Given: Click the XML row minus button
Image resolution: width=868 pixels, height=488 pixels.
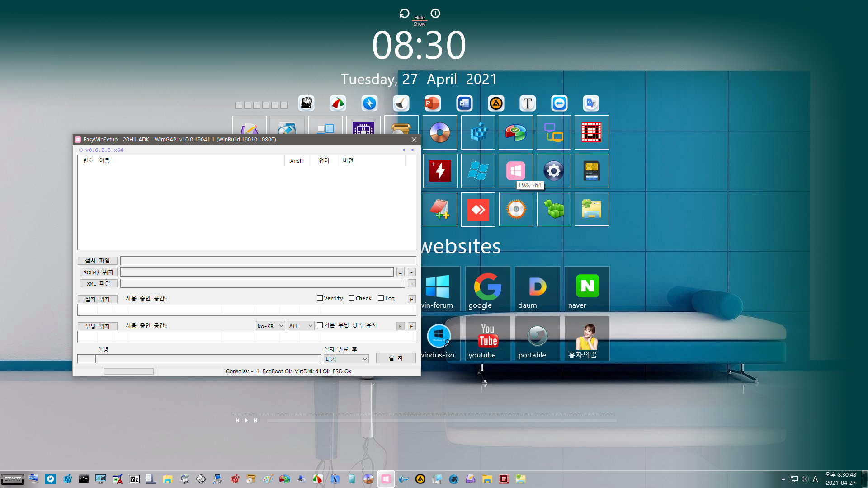Looking at the screenshot, I should click(411, 283).
